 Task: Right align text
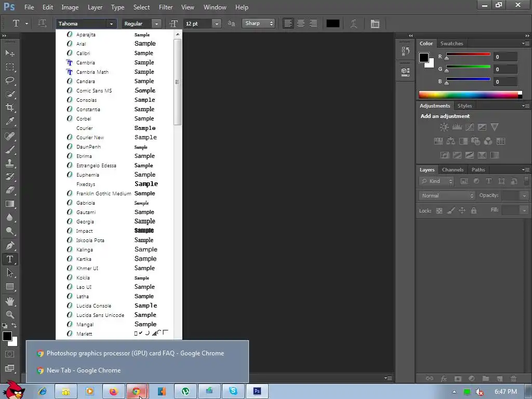point(313,23)
